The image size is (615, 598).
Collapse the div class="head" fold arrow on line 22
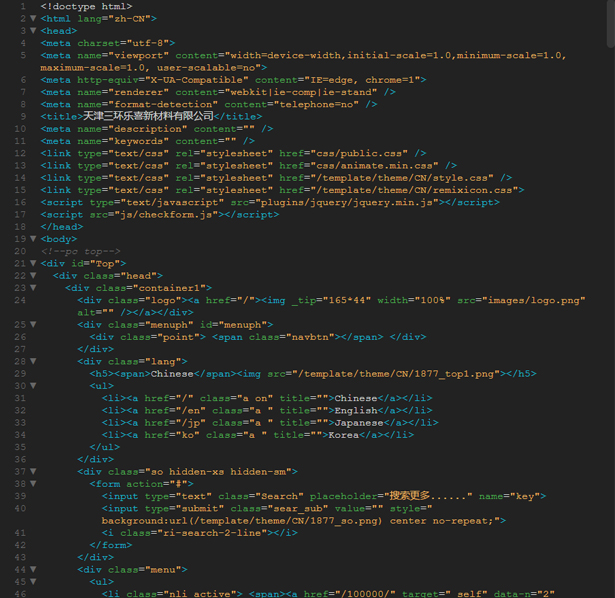point(33,276)
